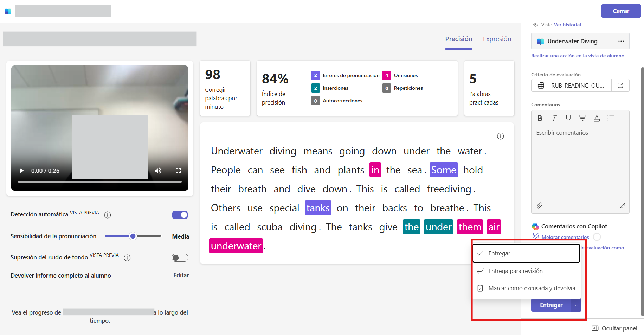Expand the comments editor
Screen dimensions: 644x335
coord(622,206)
